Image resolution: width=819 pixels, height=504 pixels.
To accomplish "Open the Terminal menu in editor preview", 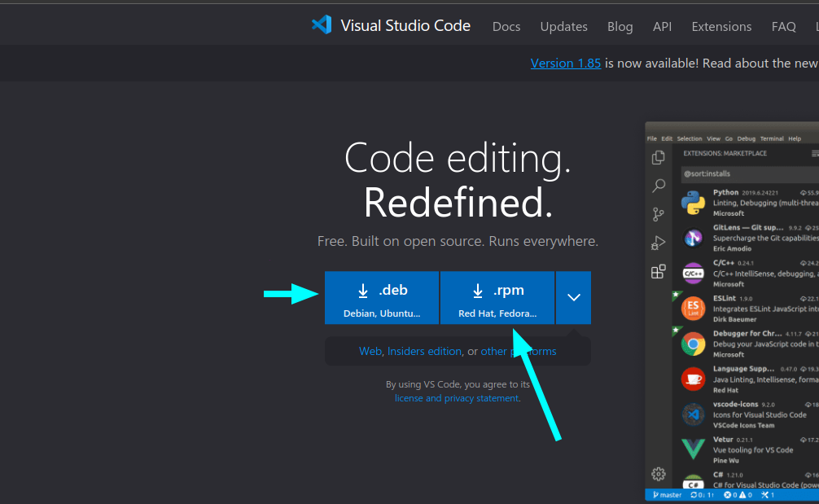I will [x=772, y=139].
